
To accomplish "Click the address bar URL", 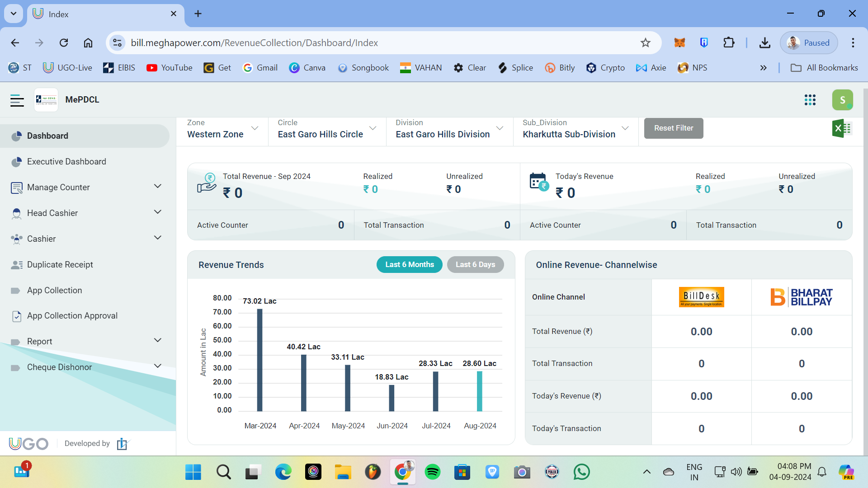I will pos(255,43).
